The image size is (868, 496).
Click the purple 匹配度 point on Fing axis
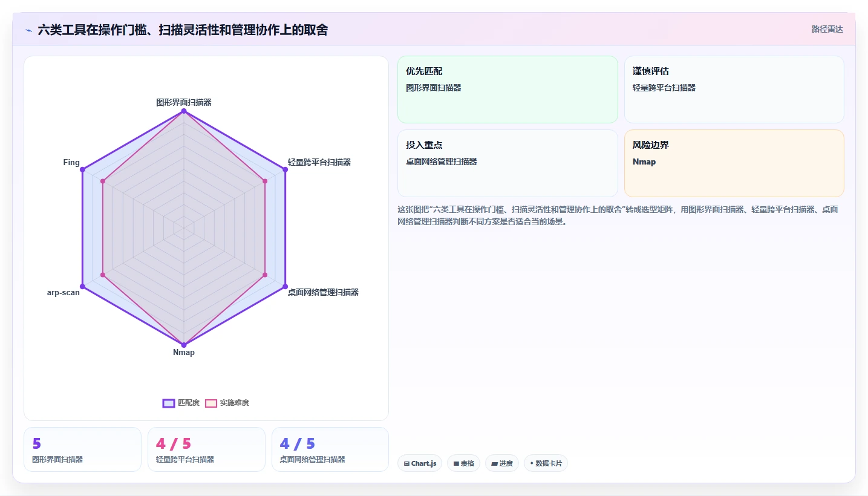coord(82,169)
